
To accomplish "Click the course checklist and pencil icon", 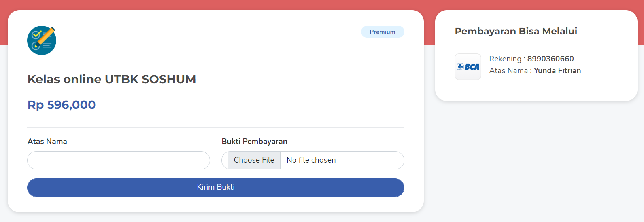I will 42,40.
